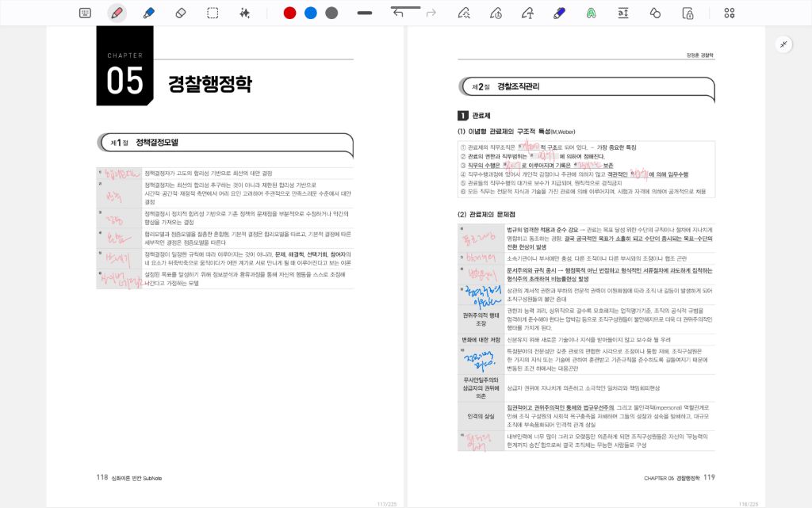Exit full screen with collapse arrows button

pos(783,44)
